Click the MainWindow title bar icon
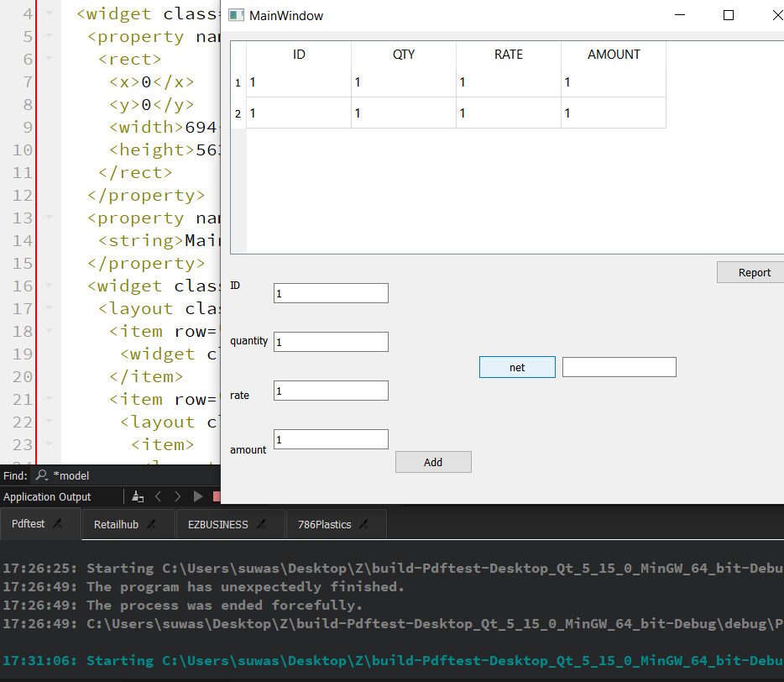This screenshot has height=682, width=784. (x=238, y=15)
